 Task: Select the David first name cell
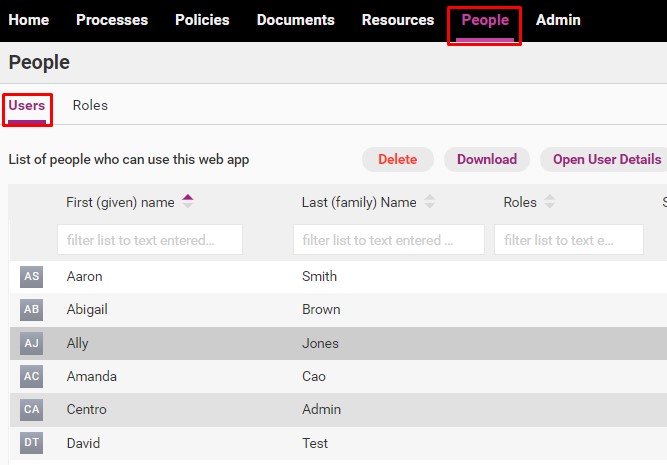point(83,443)
